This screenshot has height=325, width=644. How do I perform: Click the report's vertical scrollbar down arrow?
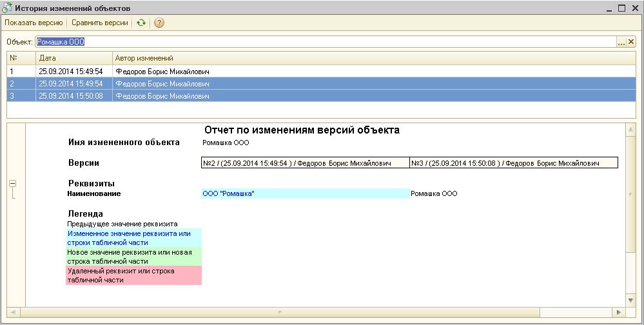pyautogui.click(x=631, y=300)
